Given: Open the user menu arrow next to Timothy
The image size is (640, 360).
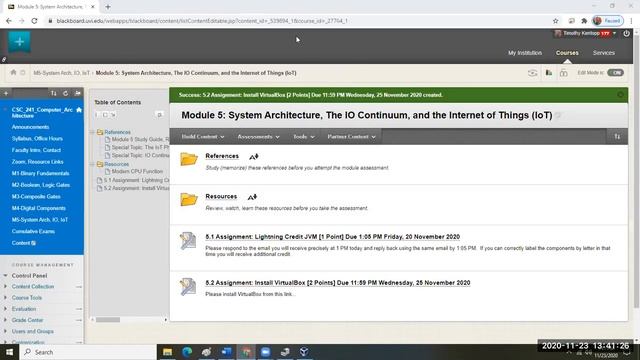Looking at the screenshot, I should point(614,33).
